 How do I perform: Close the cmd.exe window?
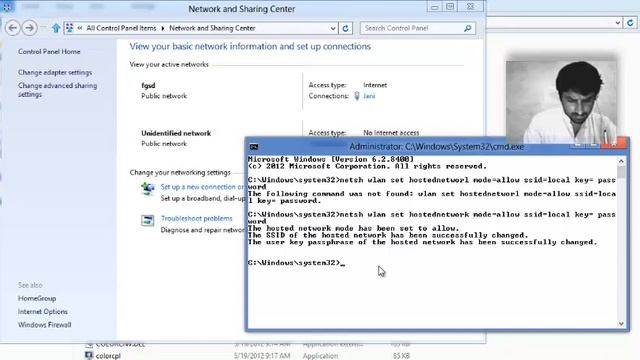pos(614,143)
